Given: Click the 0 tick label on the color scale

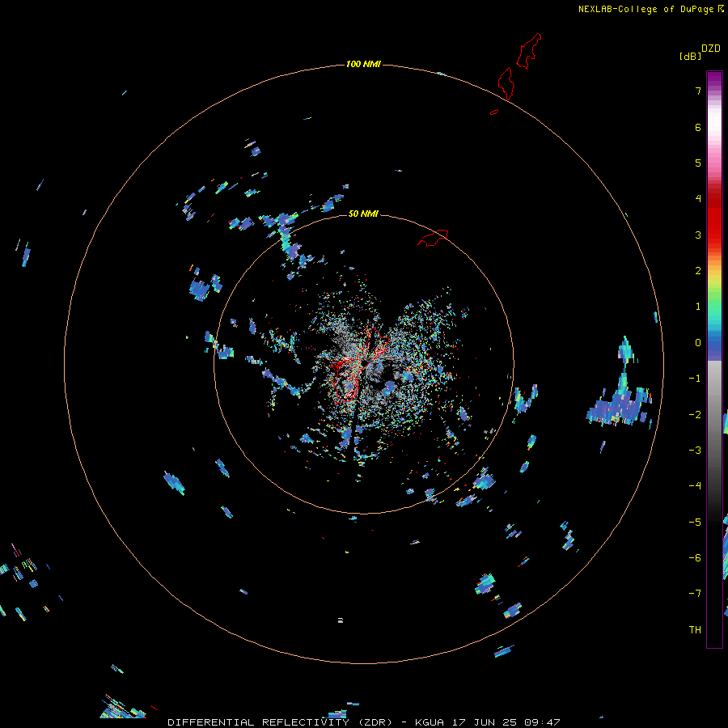Looking at the screenshot, I should [698, 343].
